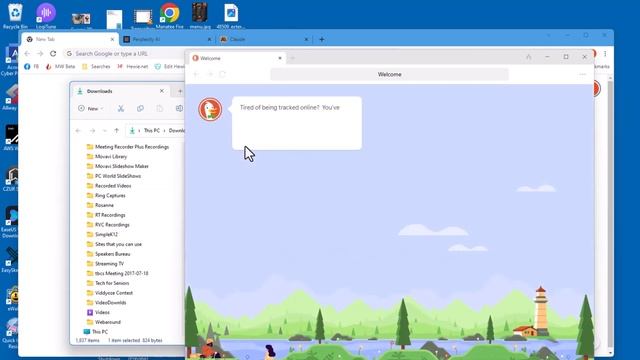Open the Recycle Bin desktop icon
This screenshot has height=360, width=640.
15,16
